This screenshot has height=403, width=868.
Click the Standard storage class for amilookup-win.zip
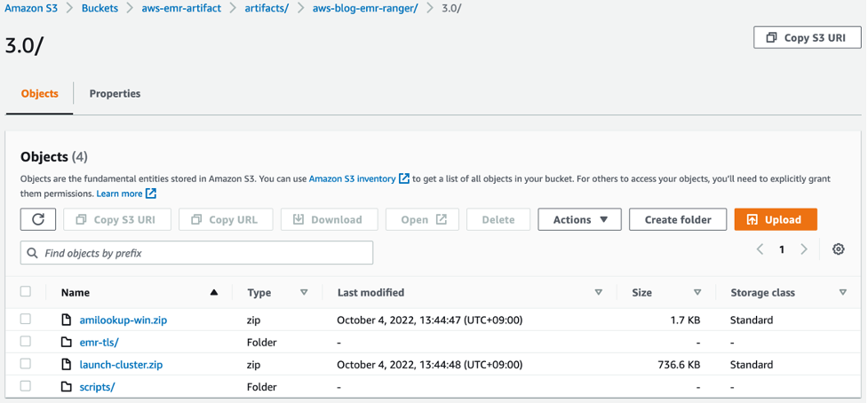click(x=752, y=320)
